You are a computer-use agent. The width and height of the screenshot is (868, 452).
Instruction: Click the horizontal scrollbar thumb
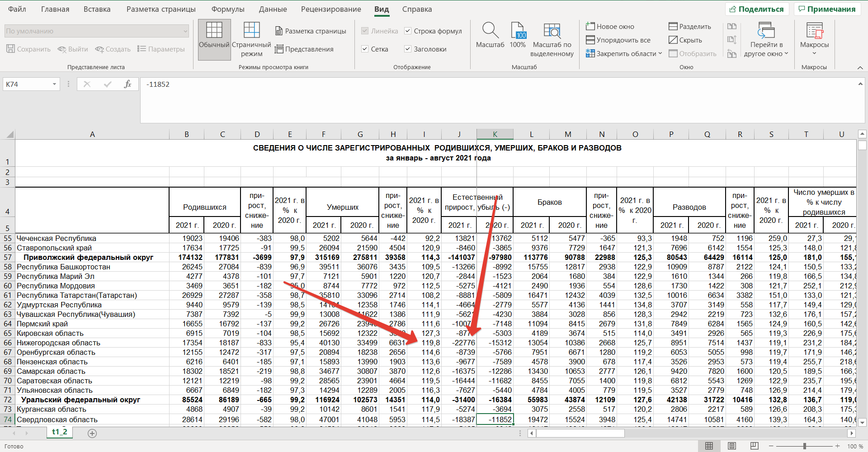click(580, 433)
